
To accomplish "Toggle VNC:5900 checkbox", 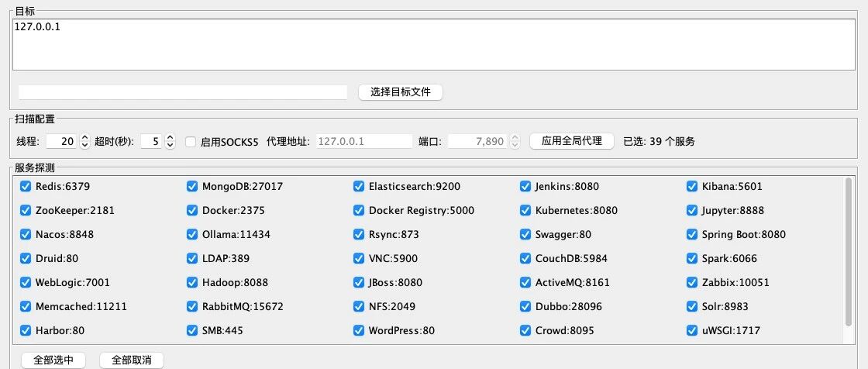I will (x=359, y=258).
